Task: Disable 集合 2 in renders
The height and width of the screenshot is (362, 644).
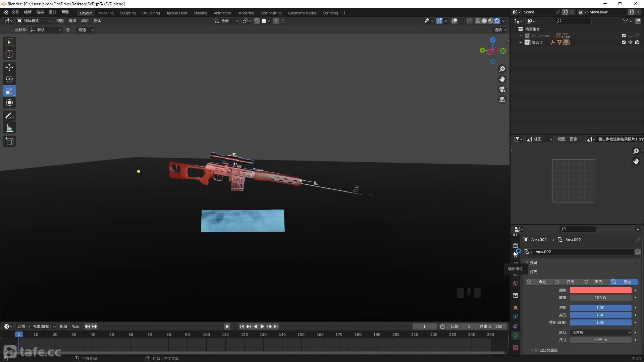Action: (637, 42)
